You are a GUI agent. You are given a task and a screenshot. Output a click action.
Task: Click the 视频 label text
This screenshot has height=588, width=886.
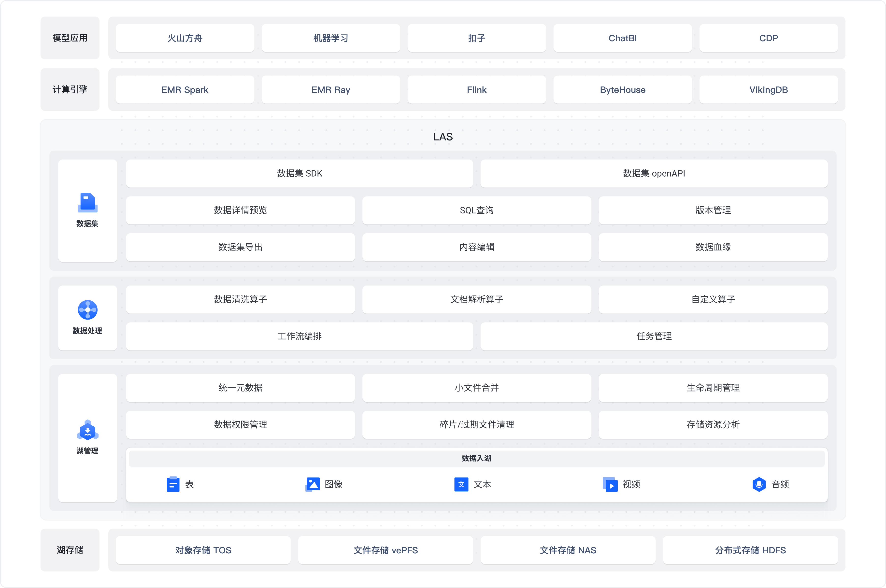point(631,484)
